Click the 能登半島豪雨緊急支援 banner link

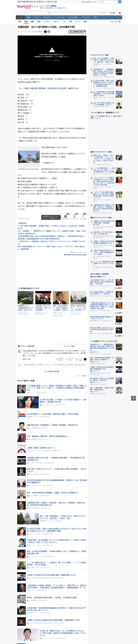pyautogui.click(x=37, y=2)
